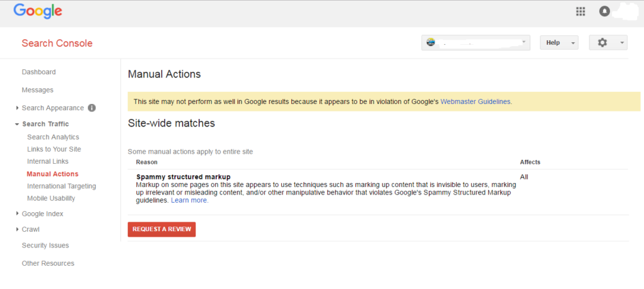Open the notifications bell icon
The width and height of the screenshot is (644, 289).
[x=604, y=11]
